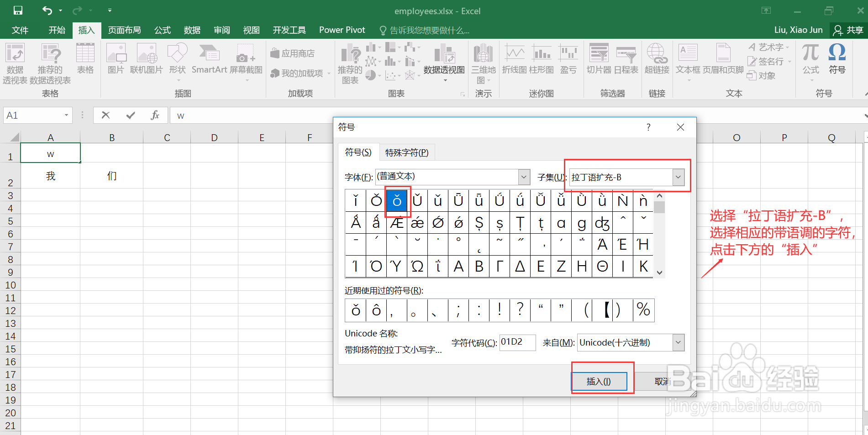The height and width of the screenshot is (435, 868).
Task: Open WordArt (艺术字) options
Action: pos(770,47)
